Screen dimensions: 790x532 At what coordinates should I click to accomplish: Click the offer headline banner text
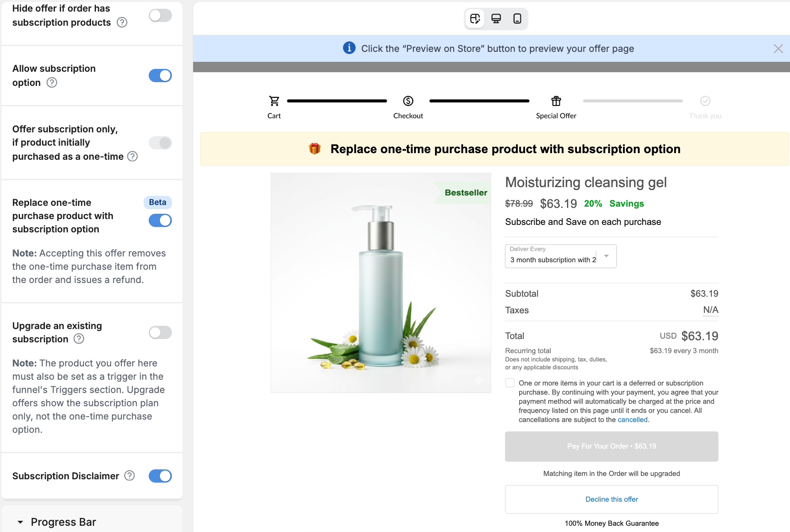[x=505, y=149]
